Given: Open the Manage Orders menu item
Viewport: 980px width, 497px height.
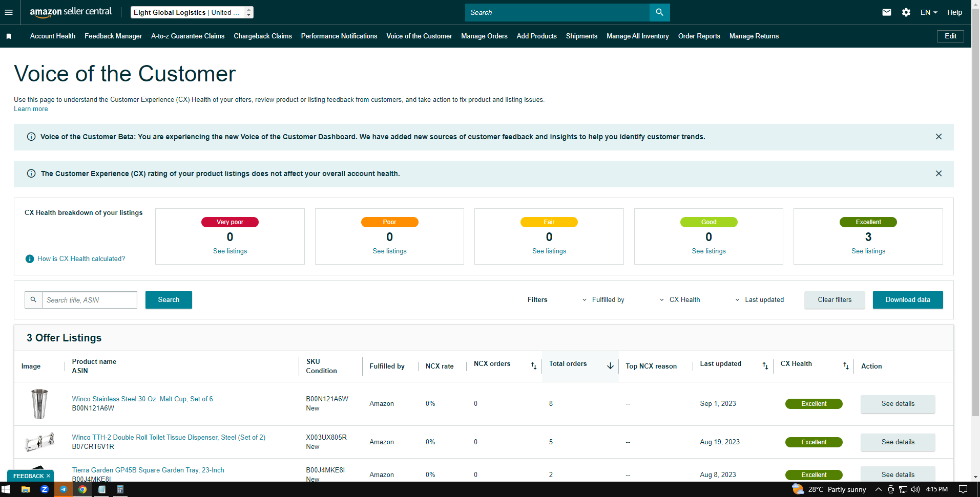Looking at the screenshot, I should 484,36.
